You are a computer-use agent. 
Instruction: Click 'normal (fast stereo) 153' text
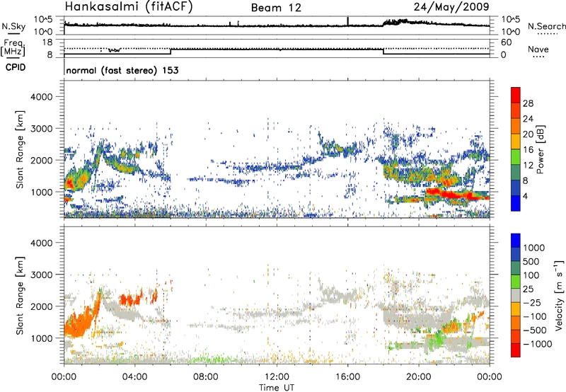(x=122, y=70)
